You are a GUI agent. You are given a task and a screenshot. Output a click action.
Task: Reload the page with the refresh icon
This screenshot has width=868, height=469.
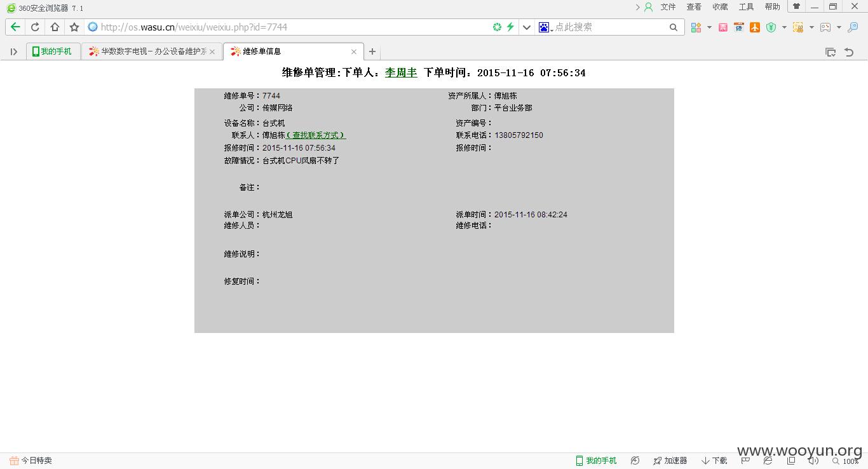tap(35, 27)
